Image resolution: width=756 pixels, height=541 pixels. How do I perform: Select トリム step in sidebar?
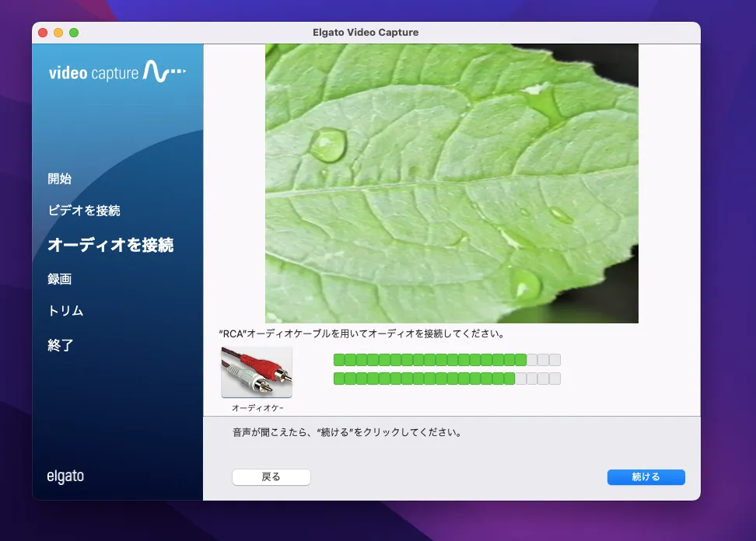(65, 311)
